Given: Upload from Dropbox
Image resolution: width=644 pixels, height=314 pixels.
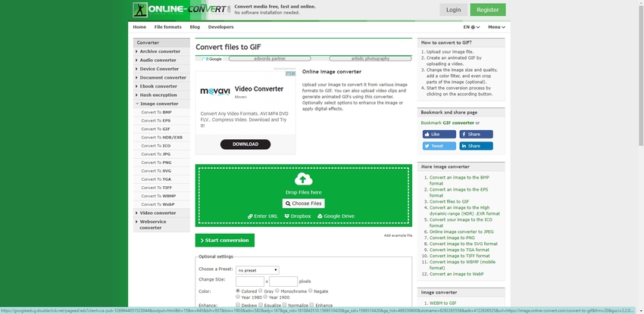Looking at the screenshot, I should 298,216.
